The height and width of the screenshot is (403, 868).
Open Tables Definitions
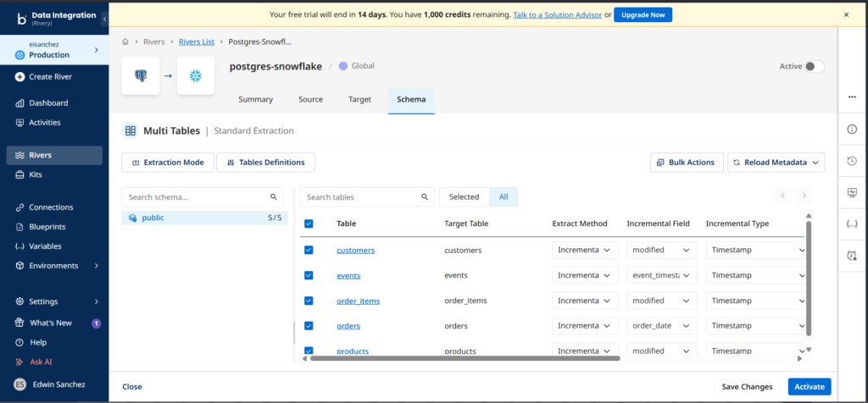265,163
